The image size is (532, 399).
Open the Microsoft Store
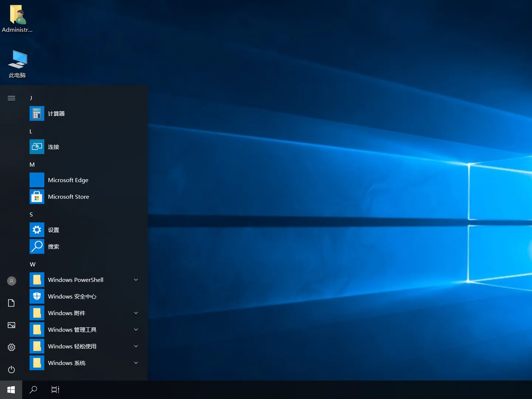coord(68,197)
